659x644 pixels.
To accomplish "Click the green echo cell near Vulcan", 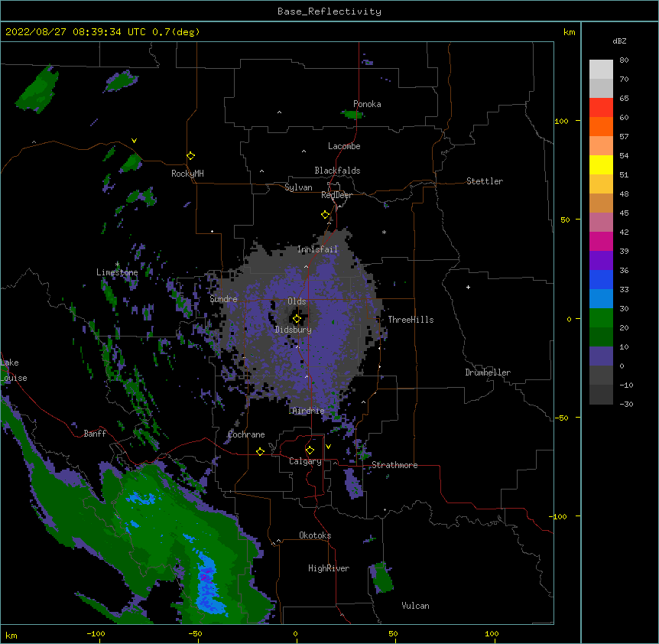I will point(381,577).
